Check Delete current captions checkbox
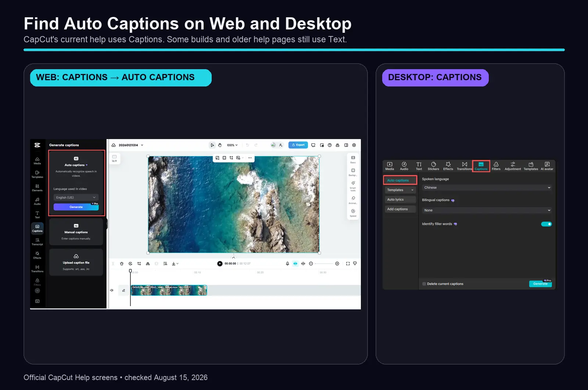The image size is (588, 390). coord(424,284)
